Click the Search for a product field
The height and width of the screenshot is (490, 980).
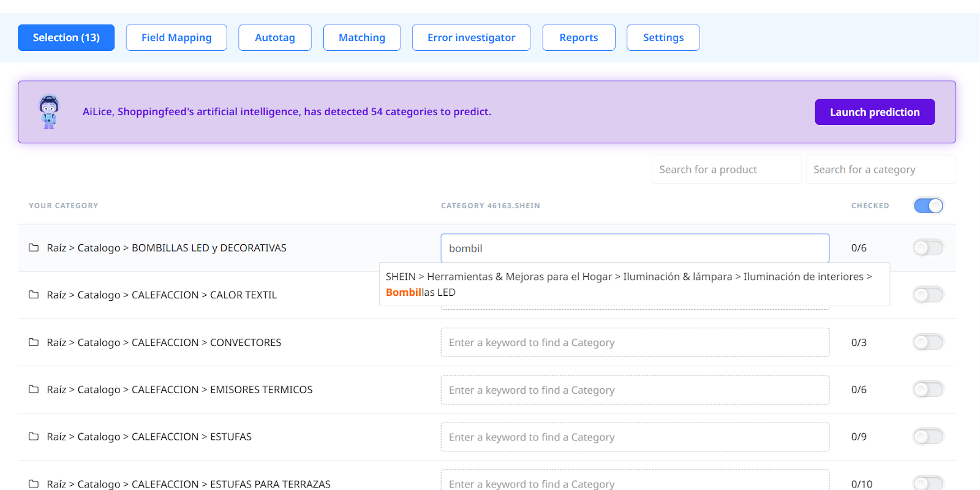[x=726, y=170]
